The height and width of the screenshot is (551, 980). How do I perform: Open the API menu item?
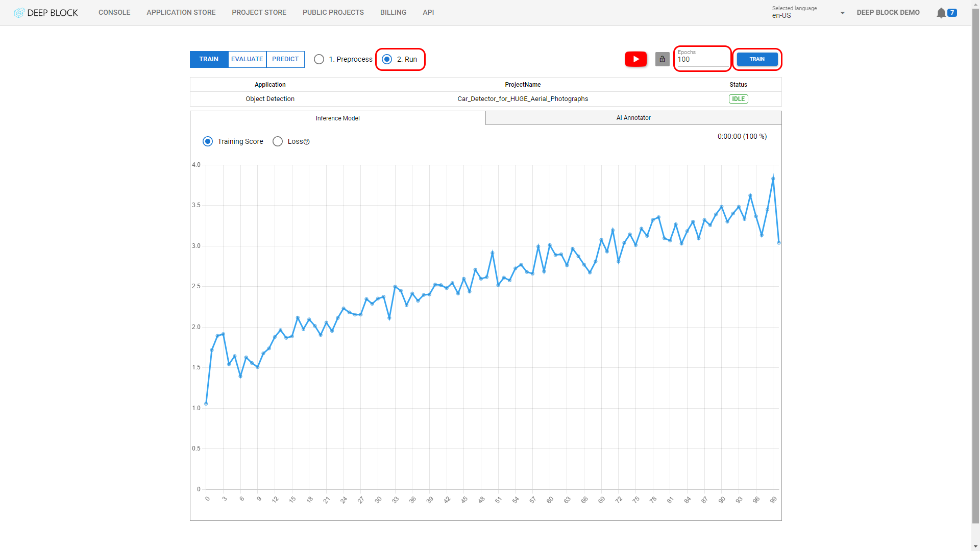pyautogui.click(x=428, y=12)
